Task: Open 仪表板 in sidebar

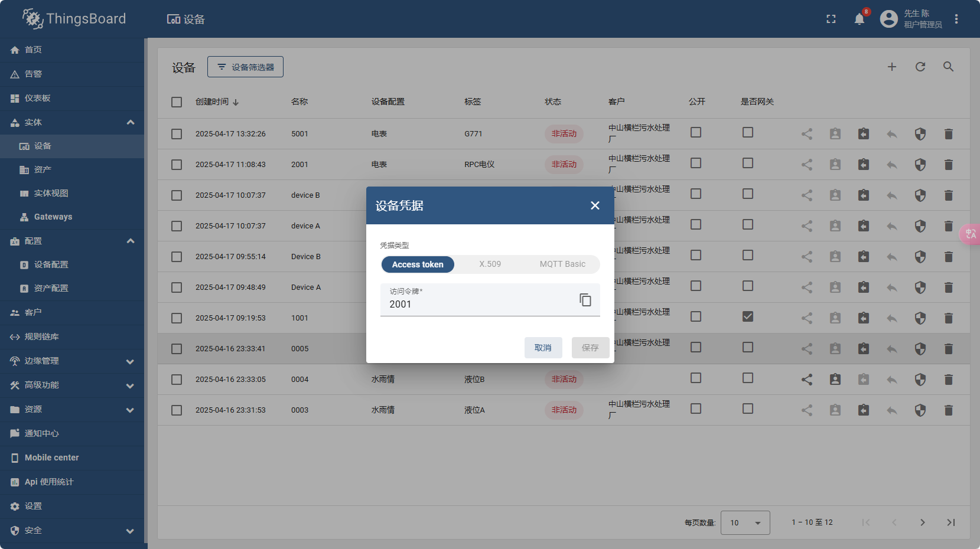Action: click(72, 98)
